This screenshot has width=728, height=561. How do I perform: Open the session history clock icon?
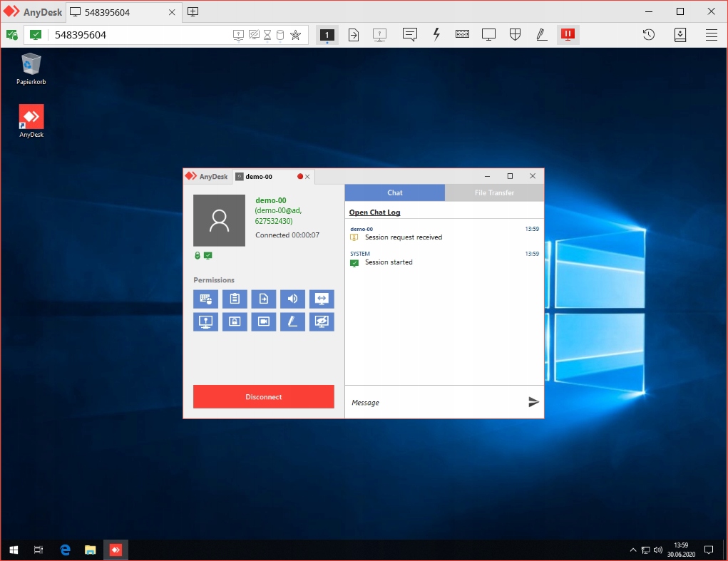[x=648, y=34]
